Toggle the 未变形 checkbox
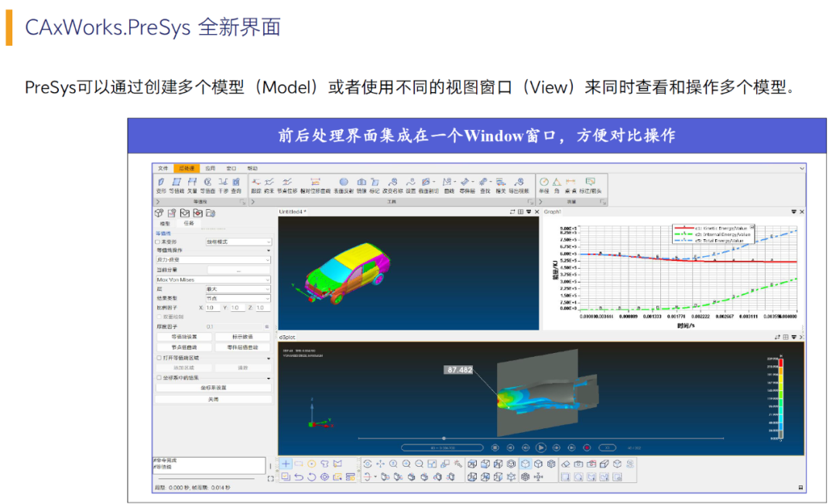This screenshot has width=836, height=504. pos(158,242)
